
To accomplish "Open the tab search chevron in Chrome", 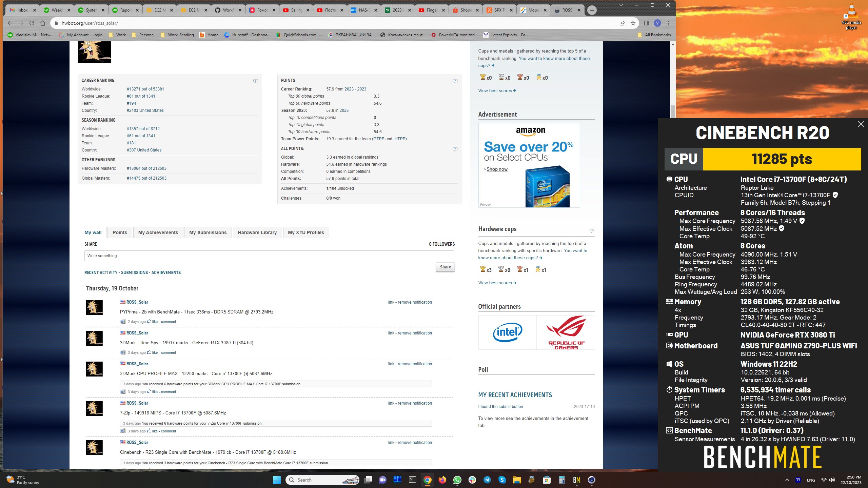I will (621, 5).
